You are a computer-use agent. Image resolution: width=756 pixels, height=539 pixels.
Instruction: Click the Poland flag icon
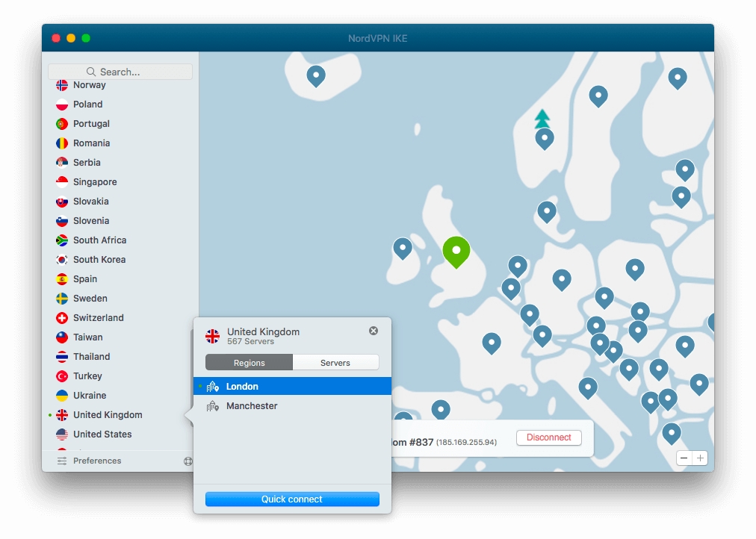pos(62,105)
